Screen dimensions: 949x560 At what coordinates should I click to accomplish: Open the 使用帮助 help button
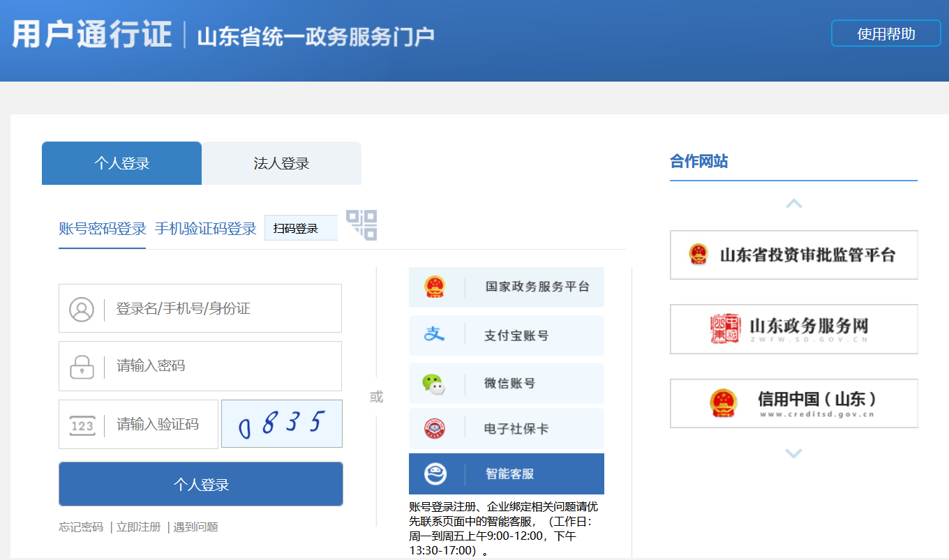point(886,33)
